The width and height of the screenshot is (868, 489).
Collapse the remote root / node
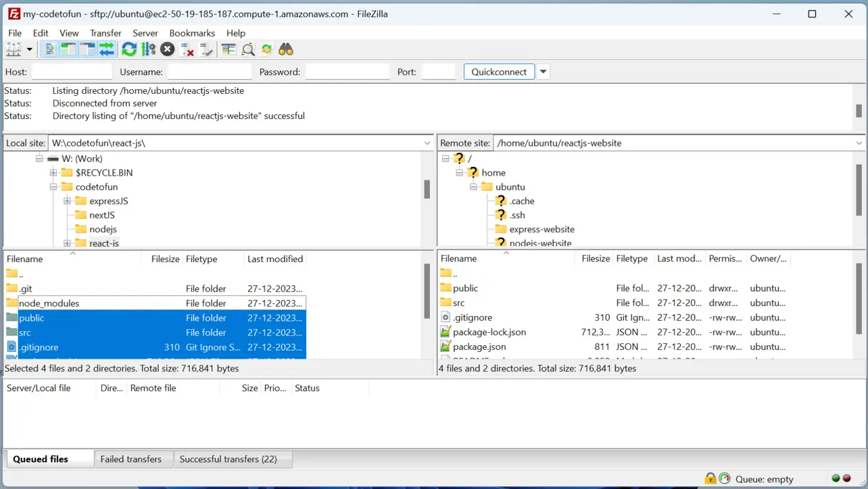(x=445, y=159)
